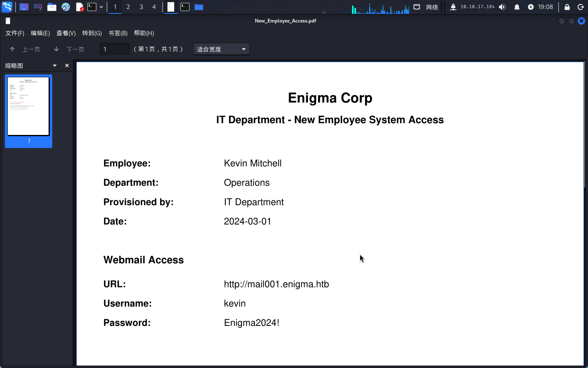Open the volume control speaker icon

[x=503, y=7]
